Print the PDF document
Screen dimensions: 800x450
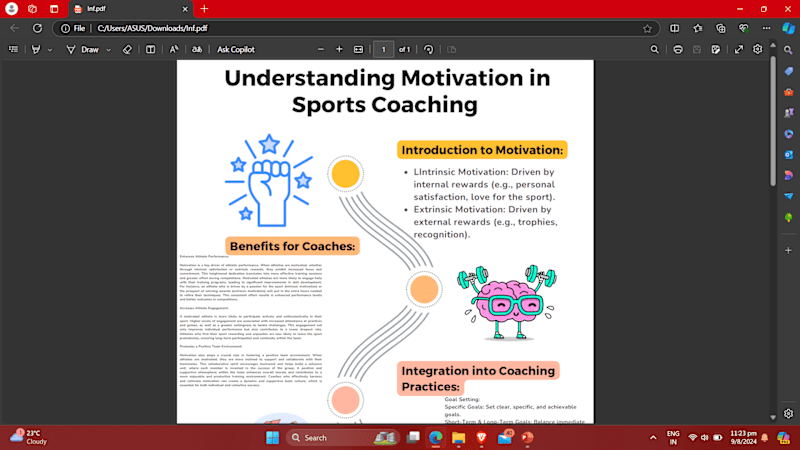[x=678, y=49]
